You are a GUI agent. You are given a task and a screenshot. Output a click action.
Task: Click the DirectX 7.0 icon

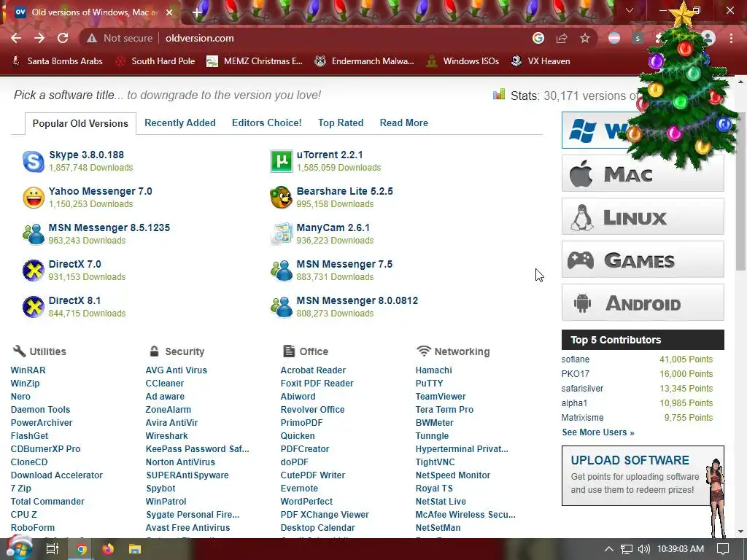coord(34,271)
